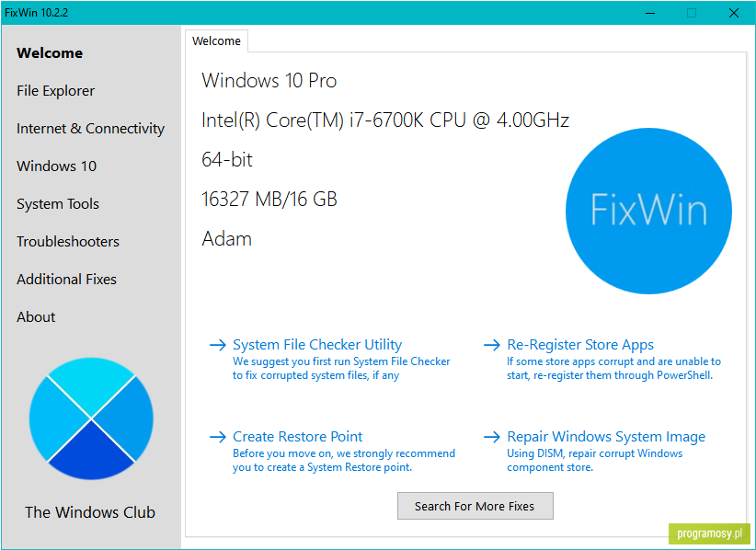Click The Windows Club circular logo

tap(91, 418)
